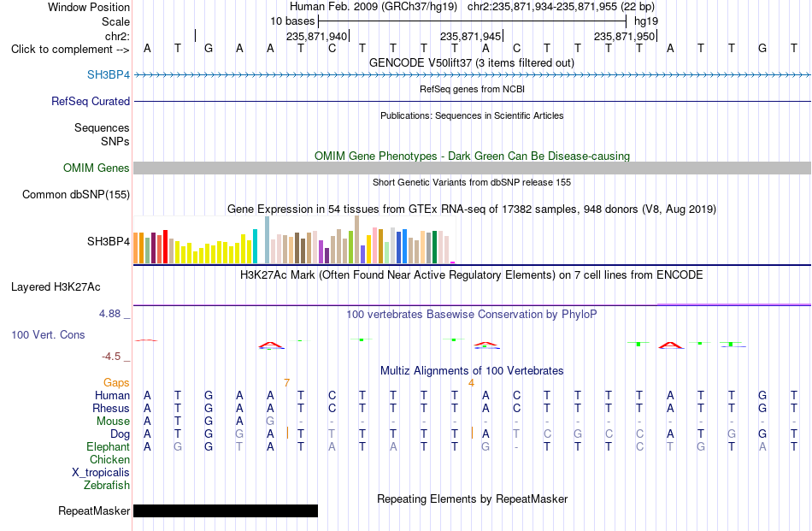Click the 'Scale' track label
This screenshot has width=812, height=531.
pos(115,21)
